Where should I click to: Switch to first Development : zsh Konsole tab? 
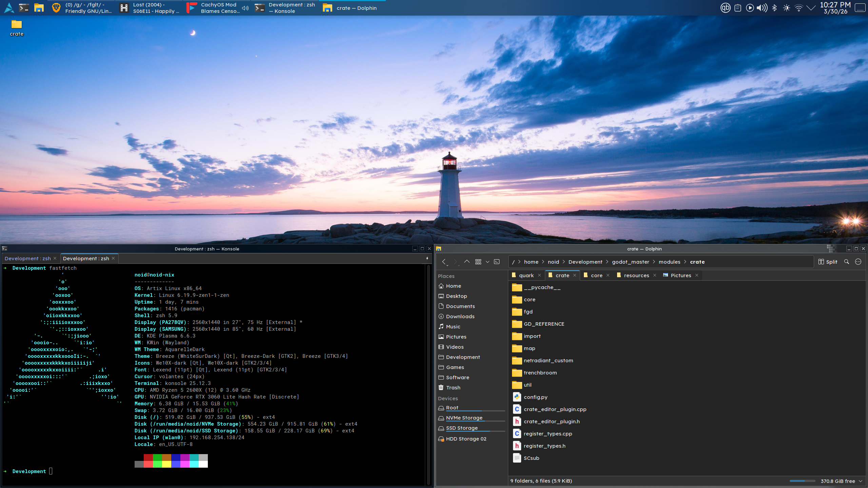(28, 258)
